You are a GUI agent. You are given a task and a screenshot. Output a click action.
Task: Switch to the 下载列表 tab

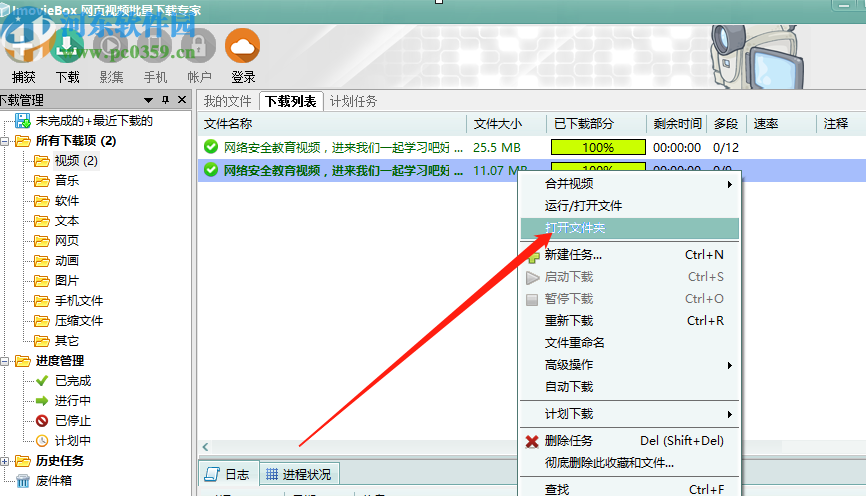(291, 101)
